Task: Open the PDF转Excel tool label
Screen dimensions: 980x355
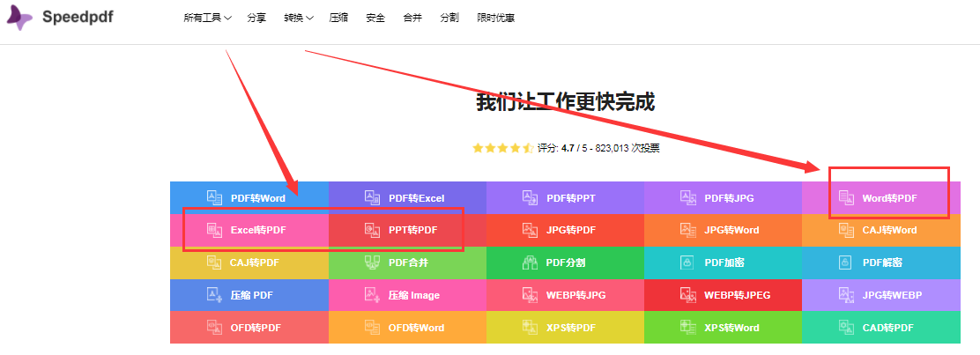Action: tap(416, 198)
